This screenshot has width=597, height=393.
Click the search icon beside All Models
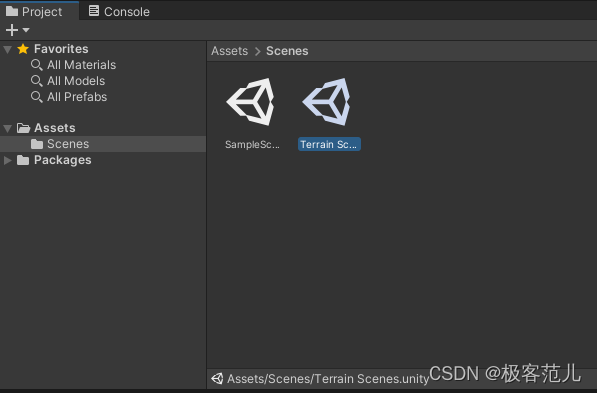pos(37,81)
